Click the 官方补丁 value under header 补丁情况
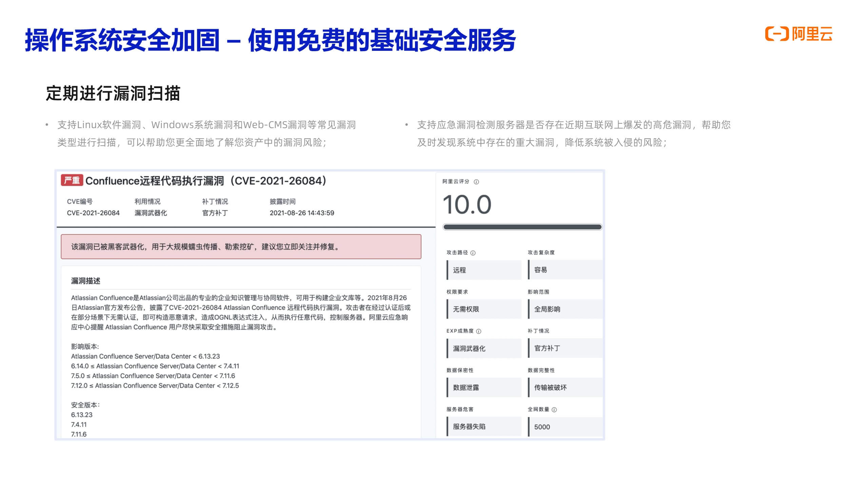This screenshot has height=488, width=868. [x=215, y=213]
